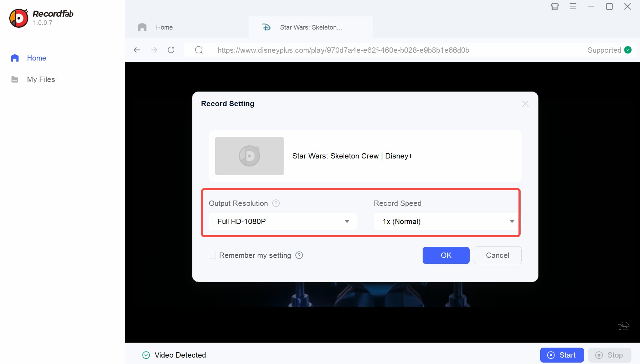This screenshot has height=364, width=640.
Task: Go back with the left arrow
Action: coord(137,50)
